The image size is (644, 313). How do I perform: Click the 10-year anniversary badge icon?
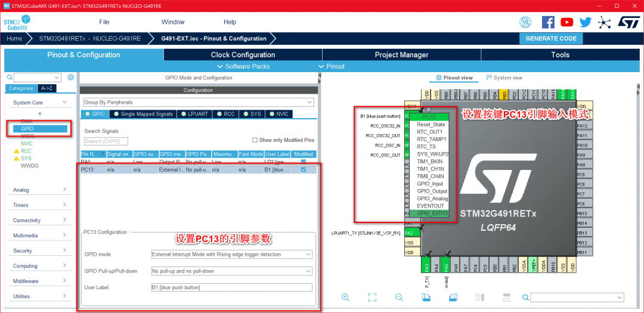[526, 22]
